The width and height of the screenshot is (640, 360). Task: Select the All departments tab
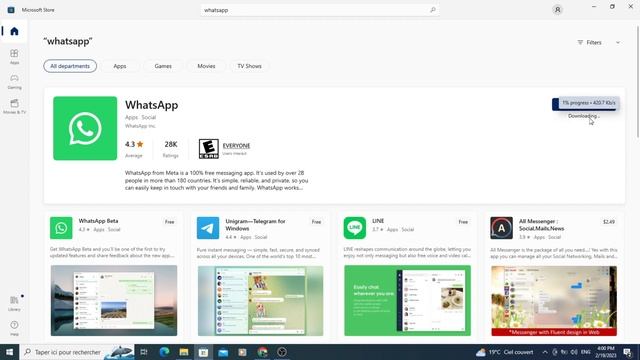70,66
